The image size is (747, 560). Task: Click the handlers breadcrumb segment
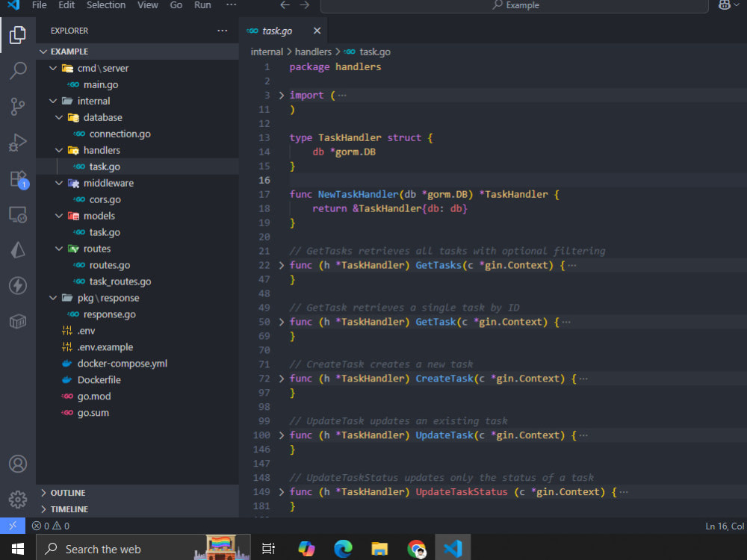pos(313,52)
